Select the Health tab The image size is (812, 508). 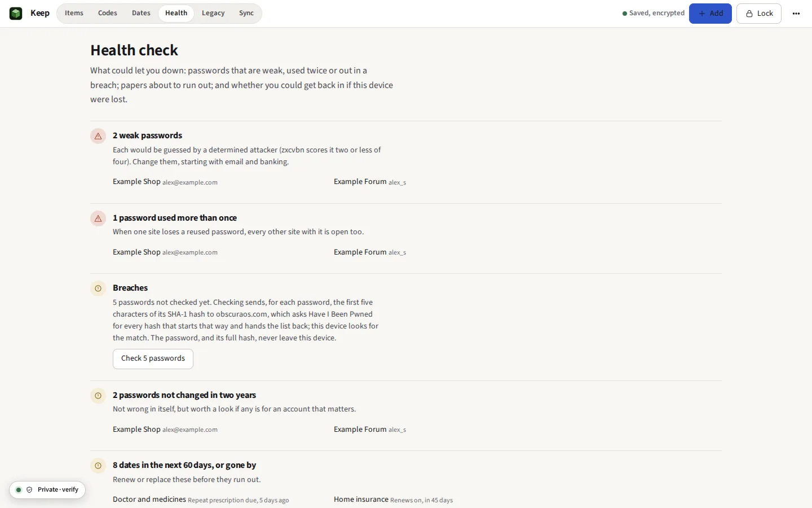tap(176, 13)
